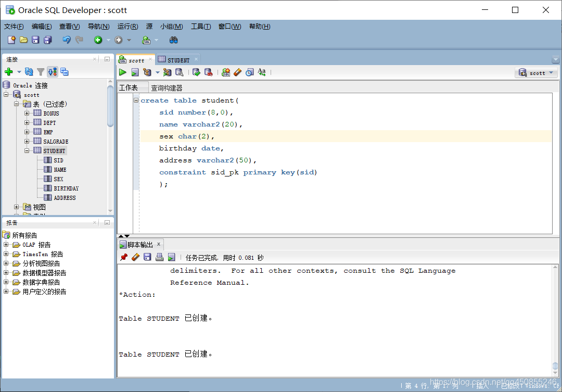The height and width of the screenshot is (392, 562).
Task: Click the Undo arrow icon
Action: [66, 40]
